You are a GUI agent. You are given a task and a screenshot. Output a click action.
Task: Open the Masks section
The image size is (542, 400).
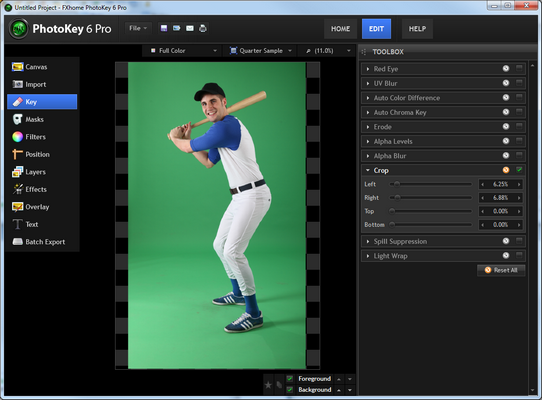pos(42,119)
